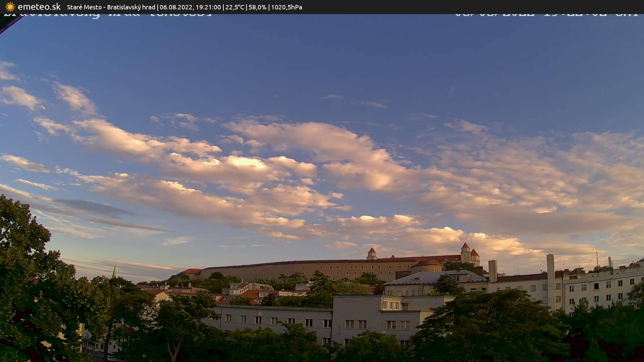Click the 1020,5hPa pressure reading
The image size is (644, 362).
click(x=286, y=7)
